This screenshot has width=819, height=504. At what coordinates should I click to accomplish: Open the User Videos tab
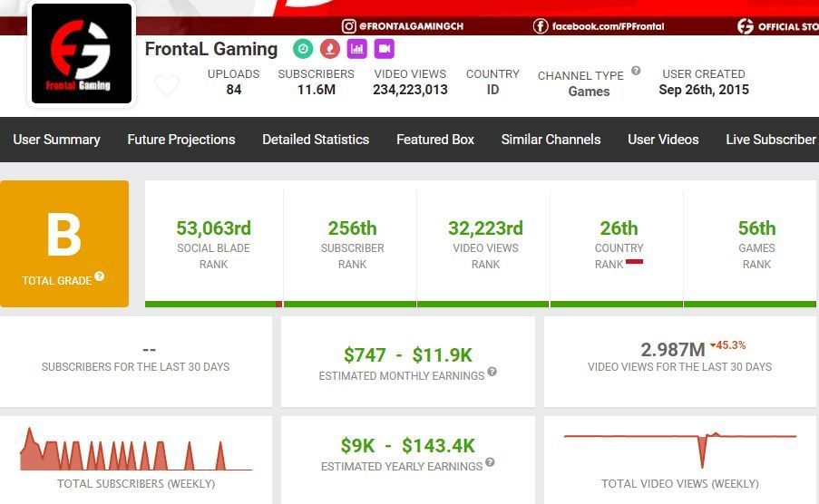click(x=663, y=140)
